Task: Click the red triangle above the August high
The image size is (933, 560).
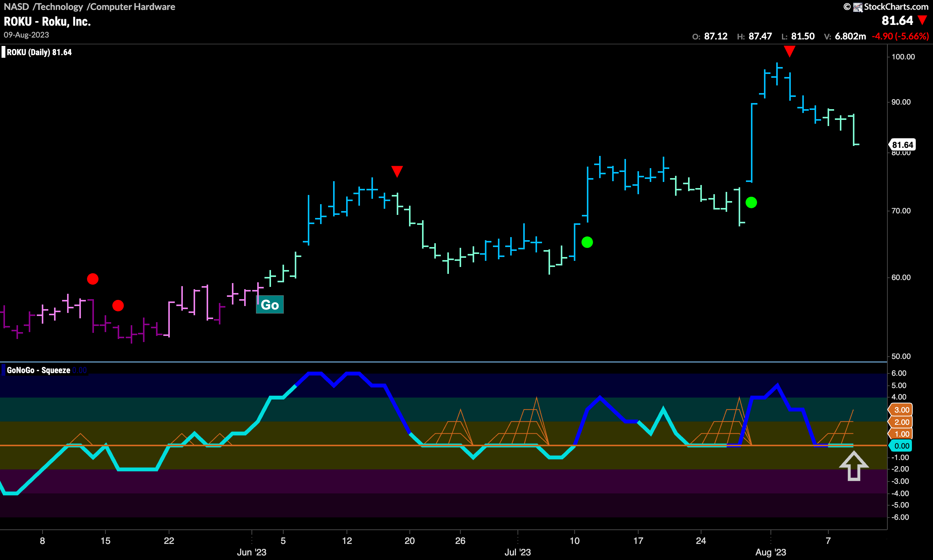Action: tap(790, 51)
